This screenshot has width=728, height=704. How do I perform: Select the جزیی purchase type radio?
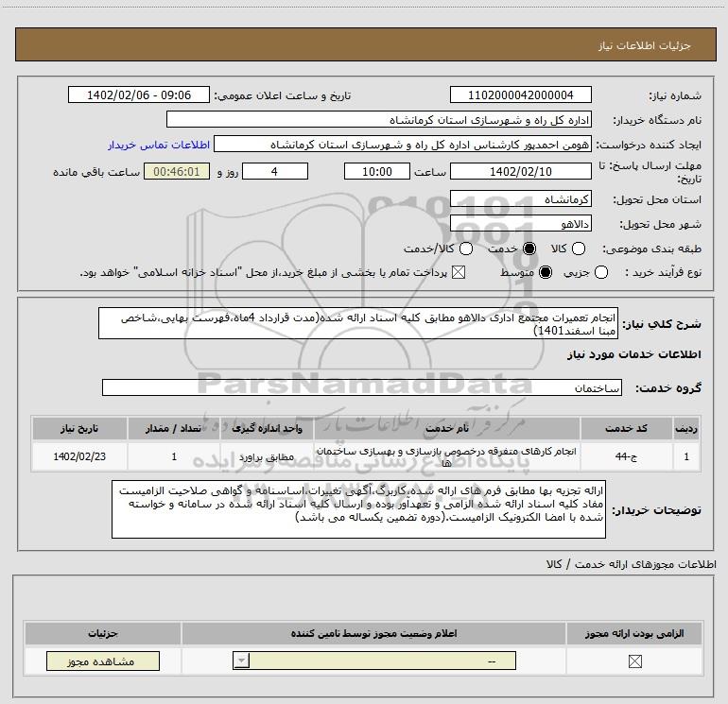600,272
